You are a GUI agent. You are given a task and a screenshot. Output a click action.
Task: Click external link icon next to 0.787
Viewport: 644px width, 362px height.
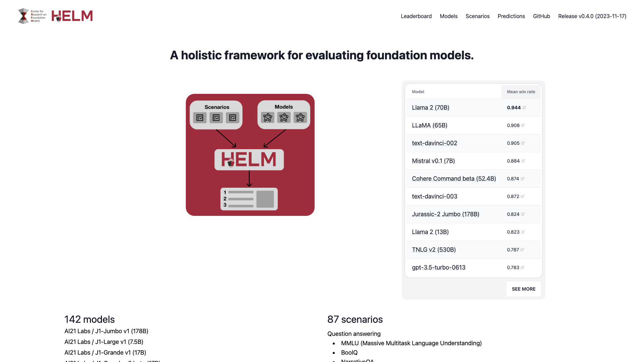[522, 250]
